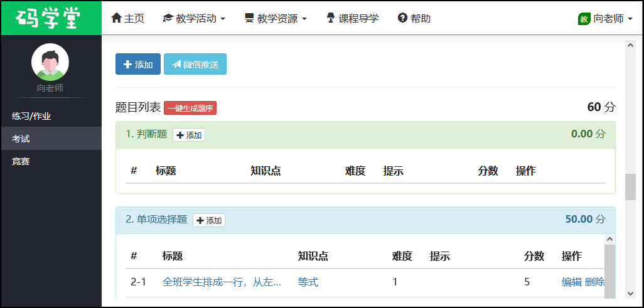The width and height of the screenshot is (644, 308).
Task: Click 删除 for question 2-1
Action: pyautogui.click(x=594, y=282)
